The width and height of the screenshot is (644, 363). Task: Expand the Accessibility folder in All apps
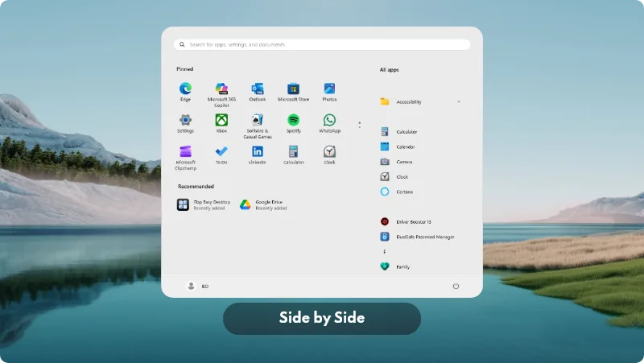408,102
